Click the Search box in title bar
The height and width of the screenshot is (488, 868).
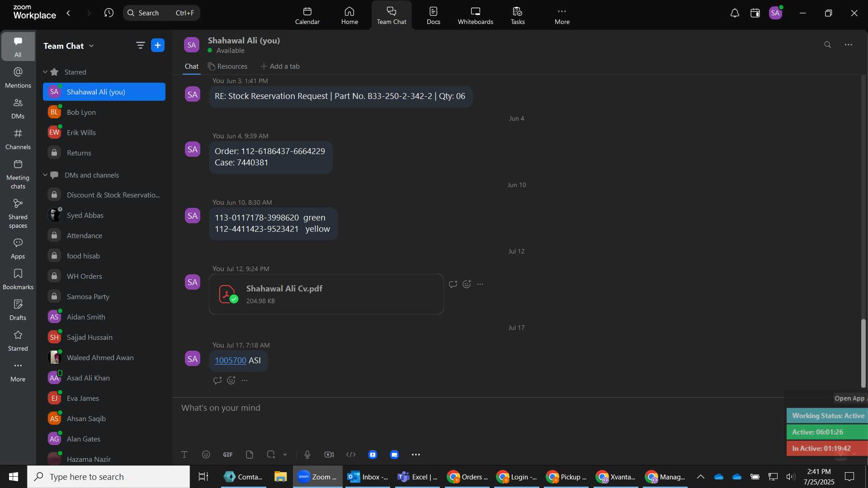click(x=161, y=13)
